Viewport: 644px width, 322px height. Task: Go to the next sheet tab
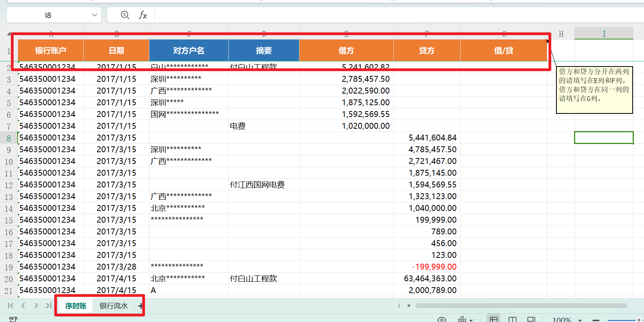coord(36,306)
